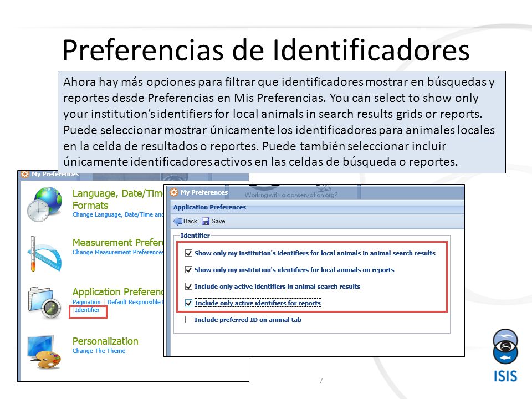Open Change Measurement Preferences link
532x399 pixels.
click(118, 252)
